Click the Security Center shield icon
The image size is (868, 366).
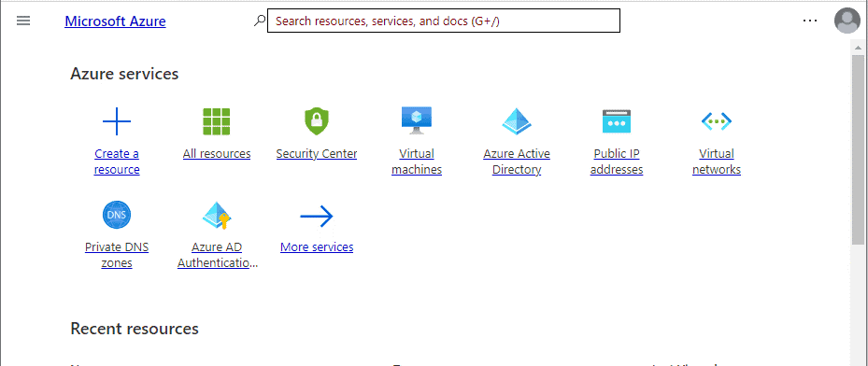[317, 121]
